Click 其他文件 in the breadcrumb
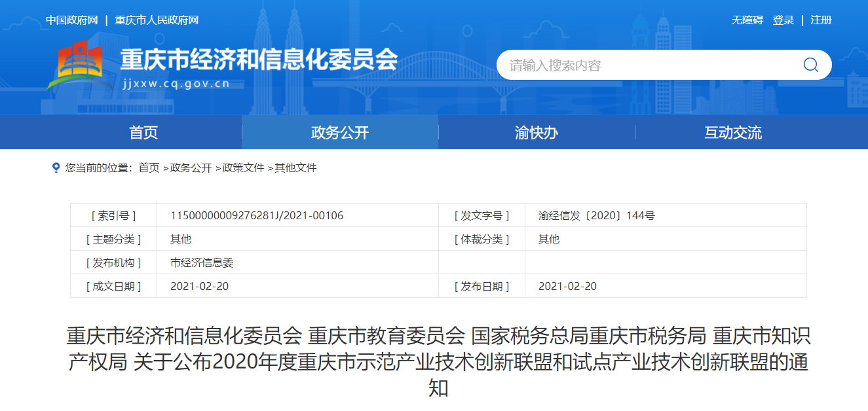This screenshot has width=868, height=411. click(x=295, y=168)
